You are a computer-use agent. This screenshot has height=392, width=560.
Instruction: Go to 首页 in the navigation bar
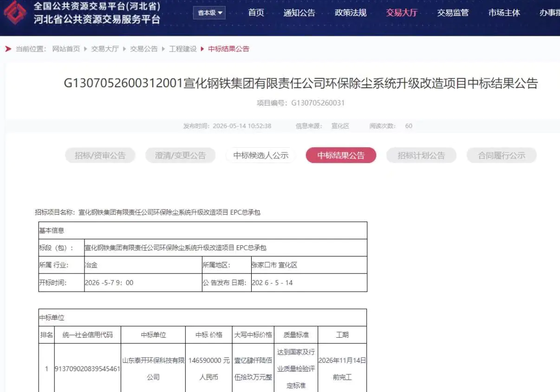click(x=256, y=13)
